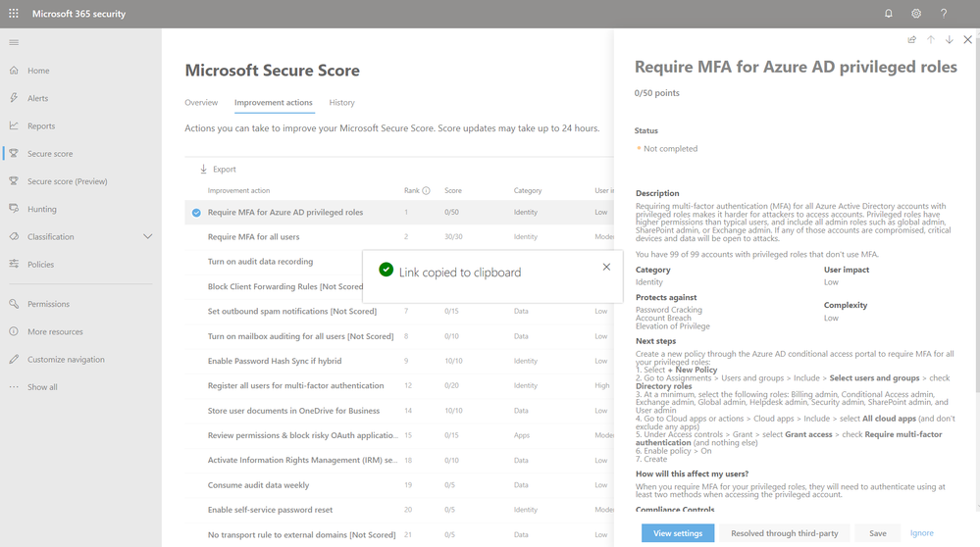Expand the Classification menu chevron
Viewport: 980px width, 547px height.
[x=147, y=236]
